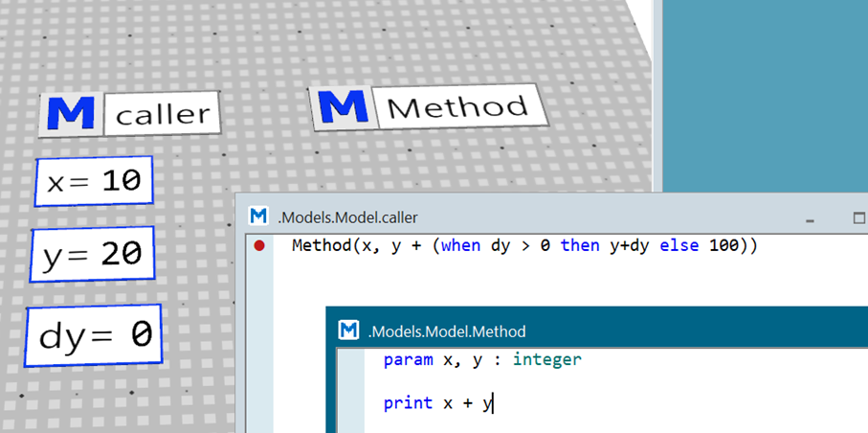Maximize the .Models.Model.caller window
868x433 pixels.
click(x=857, y=216)
